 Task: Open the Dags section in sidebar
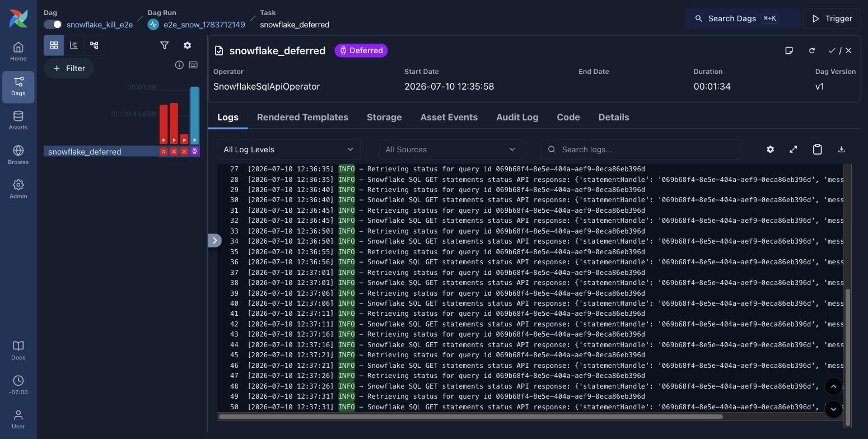pos(18,87)
